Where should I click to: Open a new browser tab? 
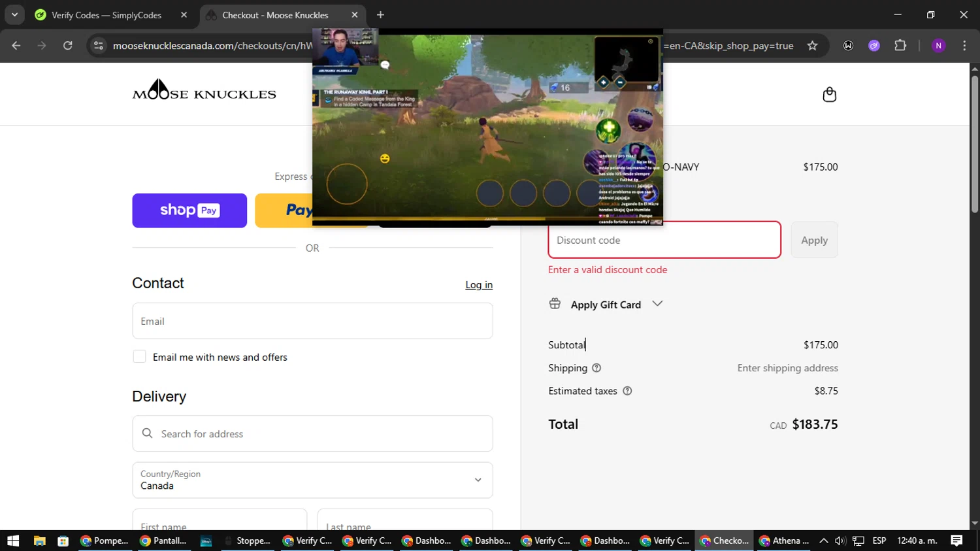(x=380, y=15)
